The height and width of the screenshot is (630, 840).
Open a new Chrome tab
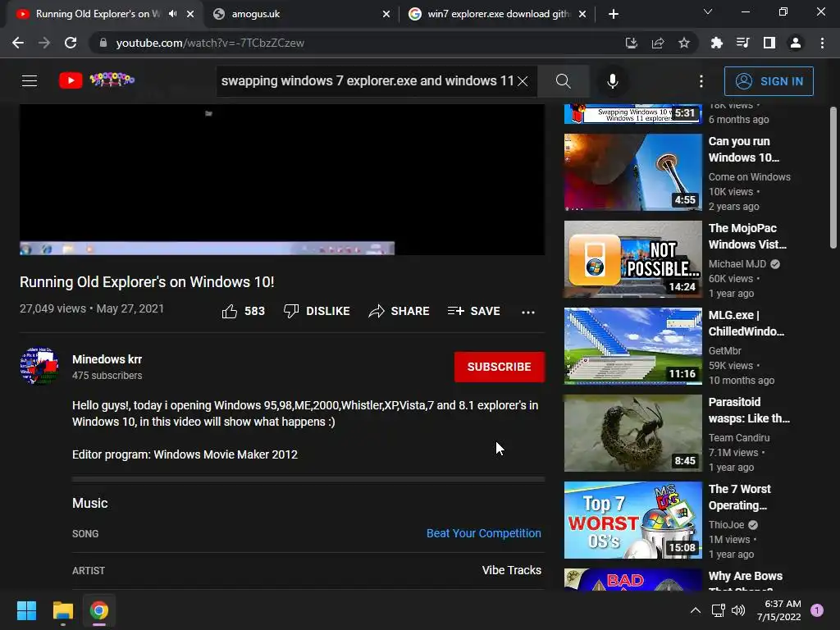(614, 14)
